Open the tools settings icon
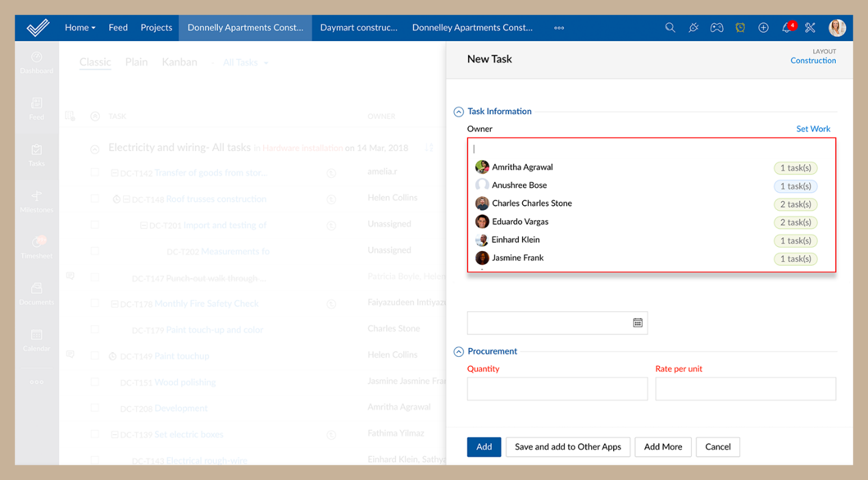 tap(811, 28)
